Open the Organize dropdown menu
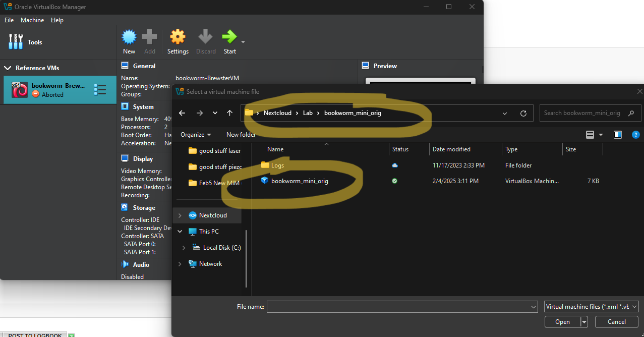Image resolution: width=644 pixels, height=337 pixels. tap(196, 135)
